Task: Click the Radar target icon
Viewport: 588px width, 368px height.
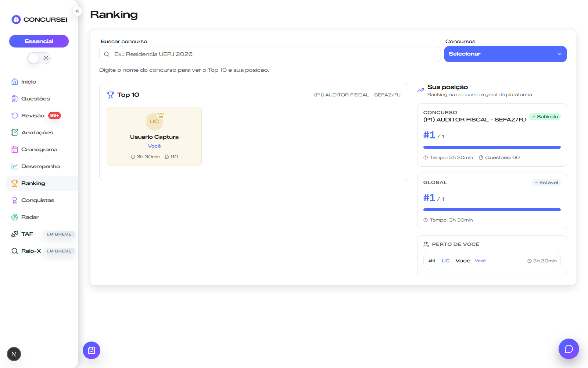Action: coord(15,217)
